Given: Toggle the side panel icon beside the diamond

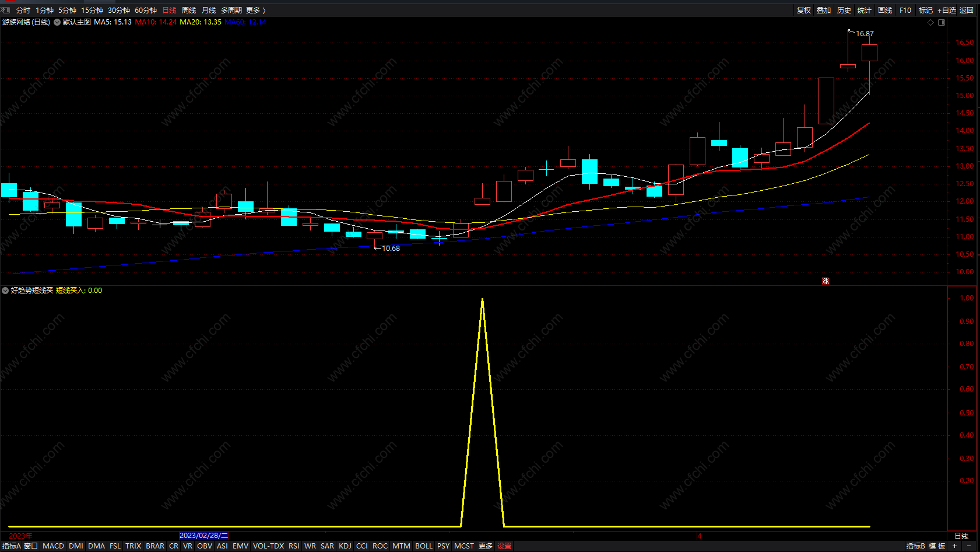Looking at the screenshot, I should pyautogui.click(x=942, y=22).
